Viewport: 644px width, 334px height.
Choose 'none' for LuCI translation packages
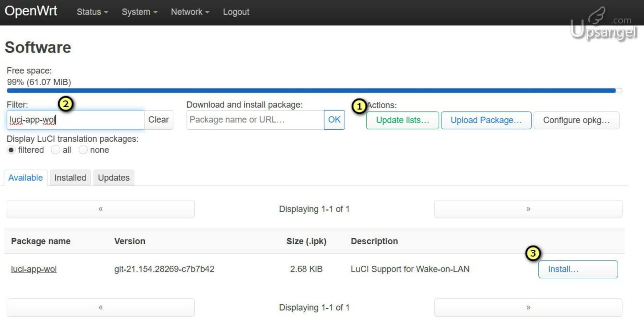pyautogui.click(x=83, y=150)
